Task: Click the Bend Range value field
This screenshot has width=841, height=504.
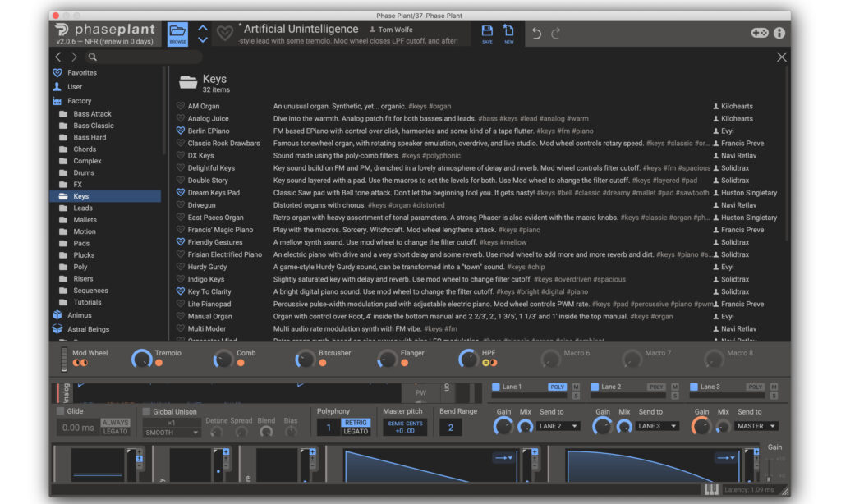Action: (x=451, y=428)
